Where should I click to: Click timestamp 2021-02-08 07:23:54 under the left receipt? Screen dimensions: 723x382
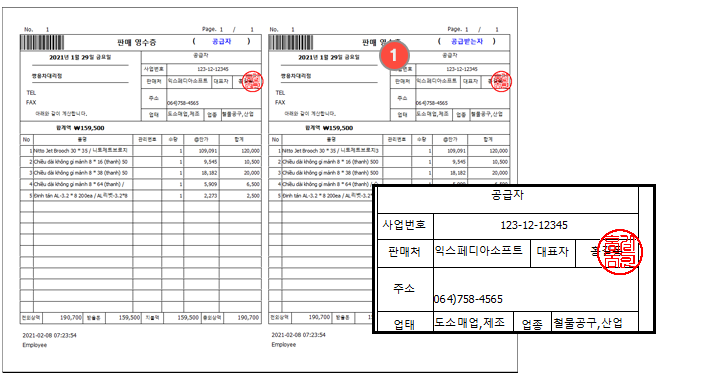pos(49,335)
